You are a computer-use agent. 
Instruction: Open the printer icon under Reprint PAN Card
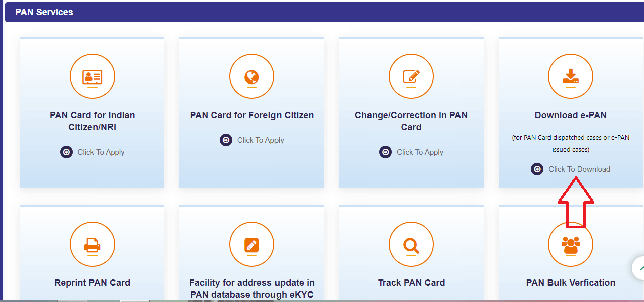pyautogui.click(x=92, y=244)
